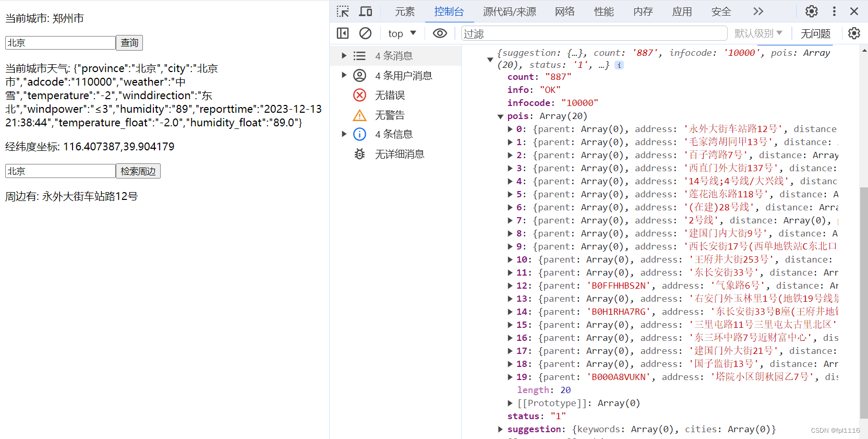
Task: Toggle the device toolbar icon
Action: (x=366, y=11)
